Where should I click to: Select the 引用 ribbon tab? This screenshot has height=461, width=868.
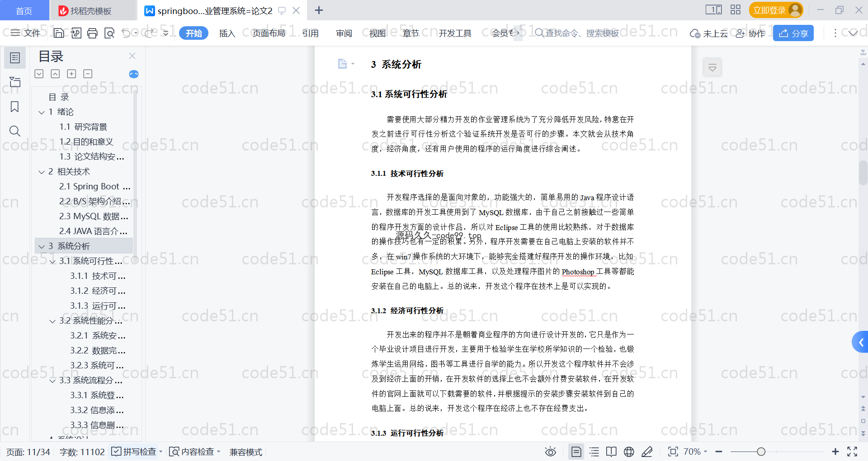point(310,33)
